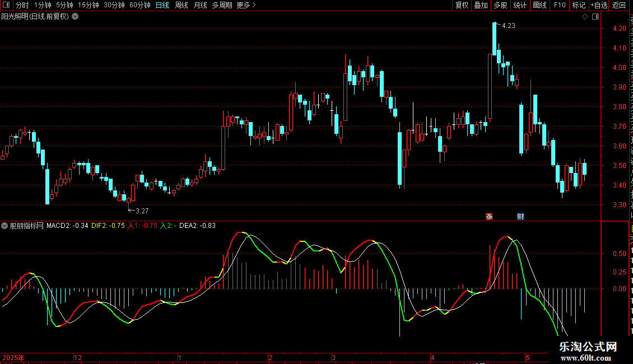Click the 3.90 price axis label
Screen dimensions: 633x364
620,87
